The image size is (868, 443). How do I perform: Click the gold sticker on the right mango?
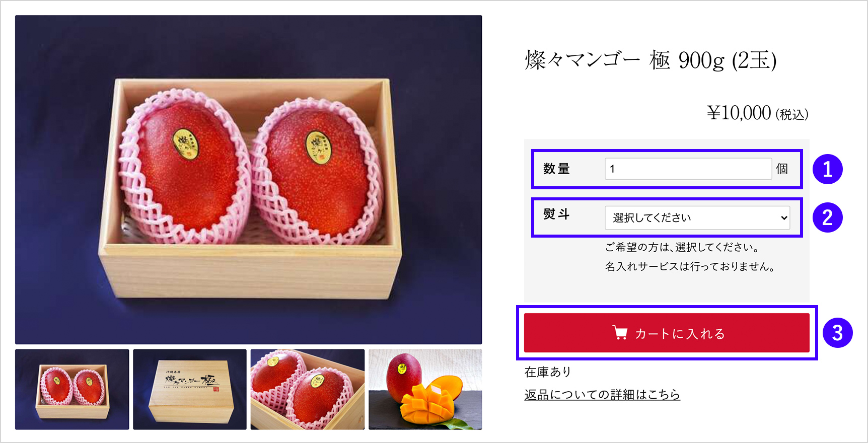coord(318,147)
